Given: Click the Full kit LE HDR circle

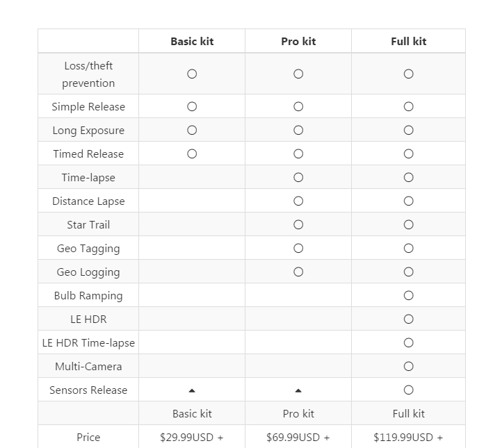Looking at the screenshot, I should [408, 319].
